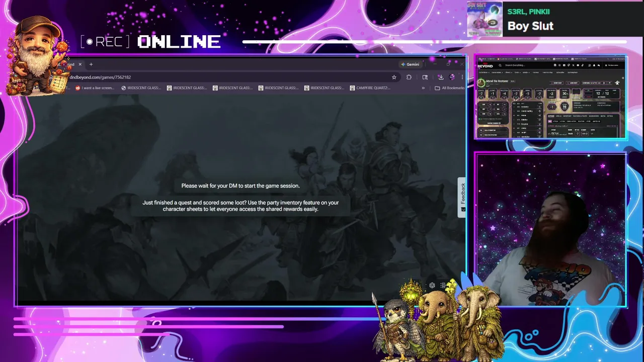644x362 pixels.
Task: Open the browser downloads icon
Action: tap(440, 77)
